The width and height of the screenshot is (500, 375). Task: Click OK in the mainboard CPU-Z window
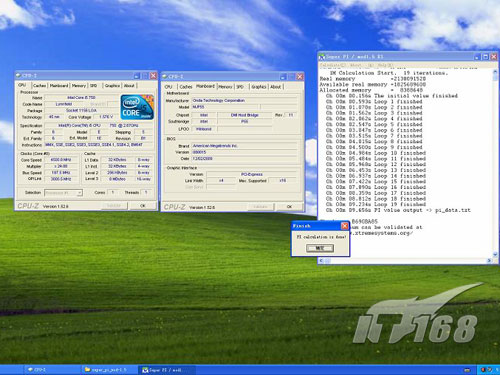(x=289, y=207)
